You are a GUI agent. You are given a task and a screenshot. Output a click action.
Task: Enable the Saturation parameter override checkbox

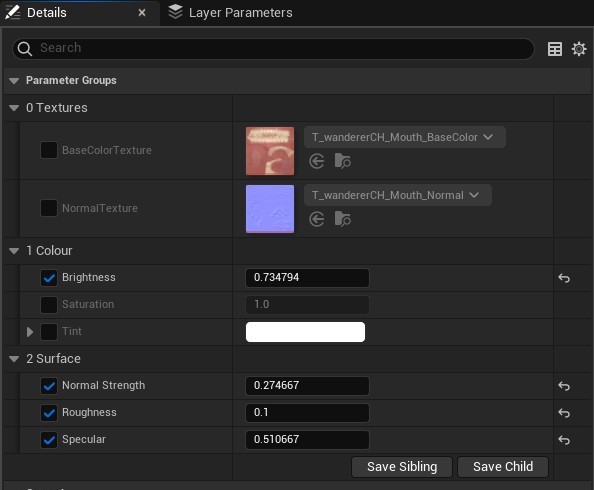[x=49, y=305]
